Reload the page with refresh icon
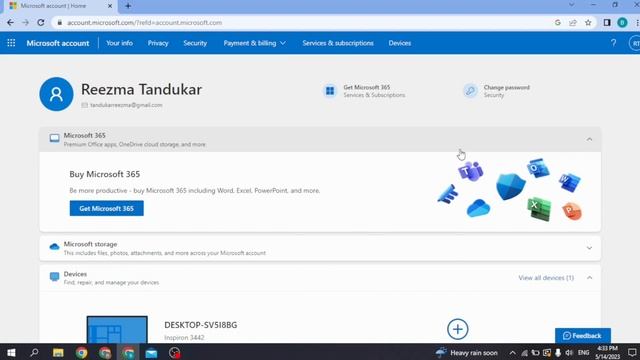The width and height of the screenshot is (640, 360). 41,23
